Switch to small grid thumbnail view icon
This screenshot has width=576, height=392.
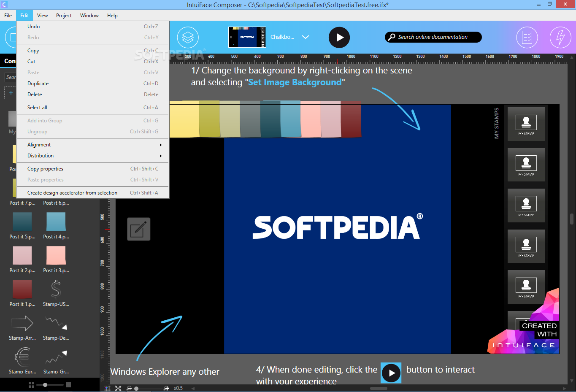31,385
